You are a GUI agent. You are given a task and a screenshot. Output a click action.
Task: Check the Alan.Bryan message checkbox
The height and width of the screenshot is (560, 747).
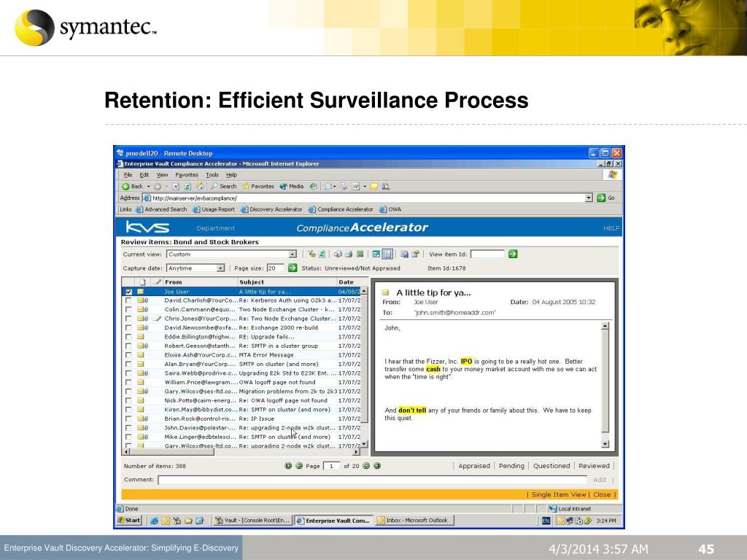pyautogui.click(x=128, y=364)
